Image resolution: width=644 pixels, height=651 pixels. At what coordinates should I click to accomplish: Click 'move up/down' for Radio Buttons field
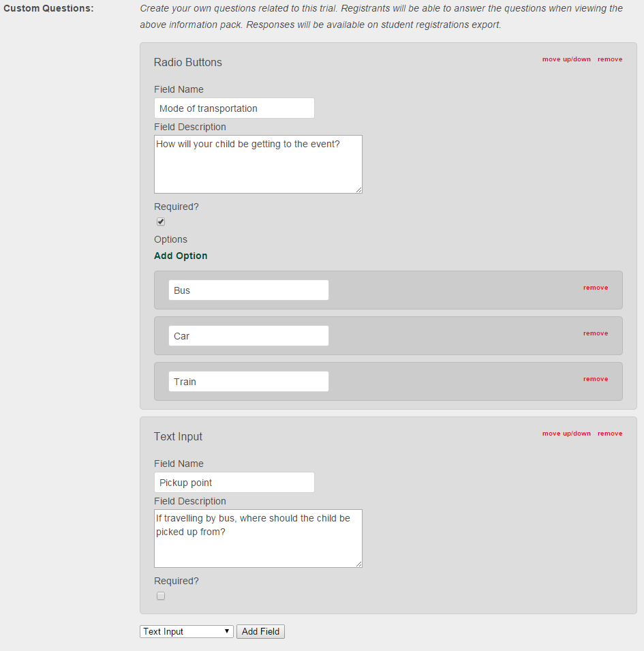(566, 59)
